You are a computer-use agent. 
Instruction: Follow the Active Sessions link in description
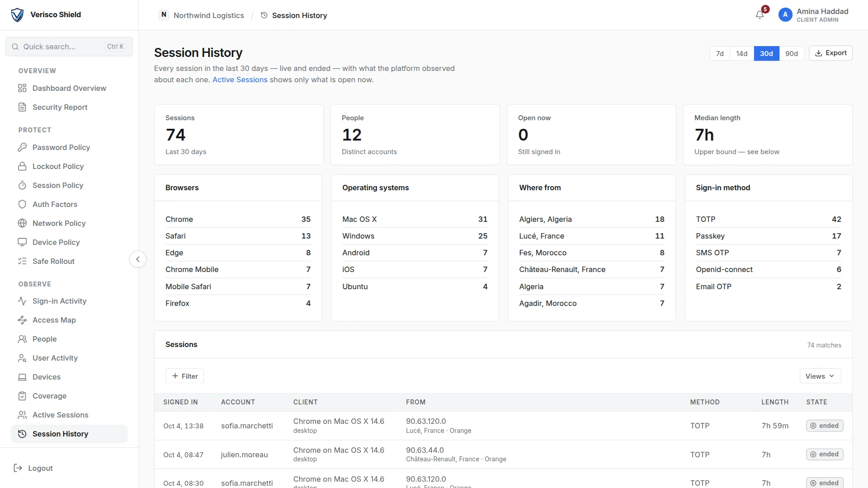pos(240,80)
